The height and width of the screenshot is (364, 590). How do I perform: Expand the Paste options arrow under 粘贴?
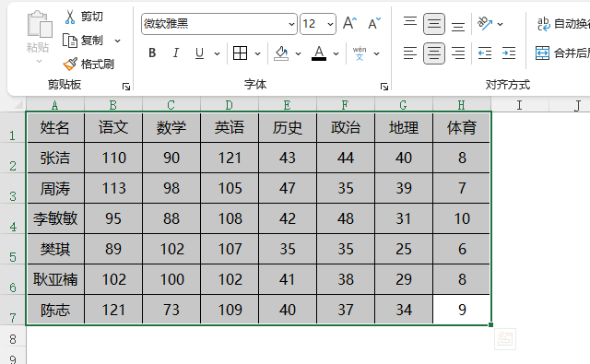coord(39,61)
